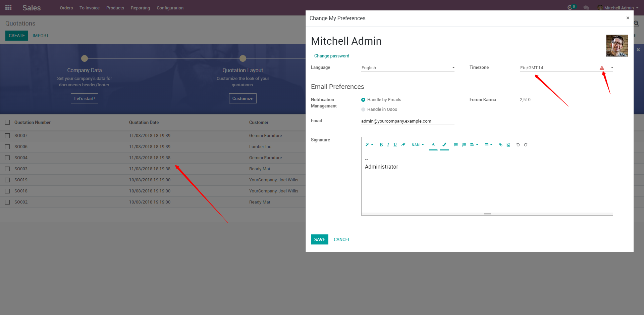Open the Language dropdown
Viewport: 644px width, 315px height.
click(453, 67)
